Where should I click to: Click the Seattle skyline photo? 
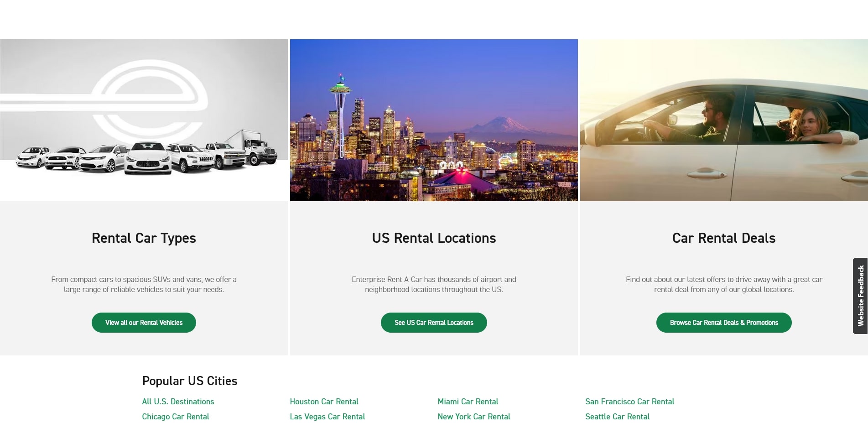pos(434,120)
